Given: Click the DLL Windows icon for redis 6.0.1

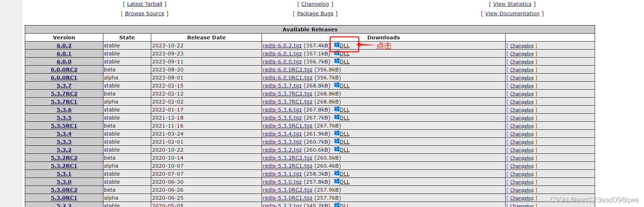Looking at the screenshot, I should click(336, 53).
